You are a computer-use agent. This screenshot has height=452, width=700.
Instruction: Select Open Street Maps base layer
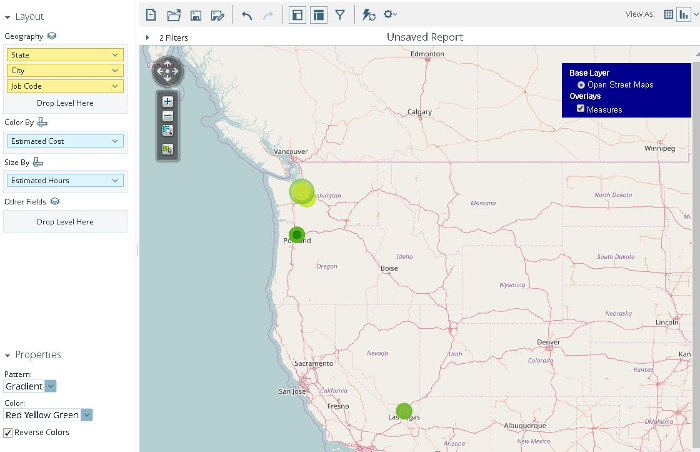[581, 85]
